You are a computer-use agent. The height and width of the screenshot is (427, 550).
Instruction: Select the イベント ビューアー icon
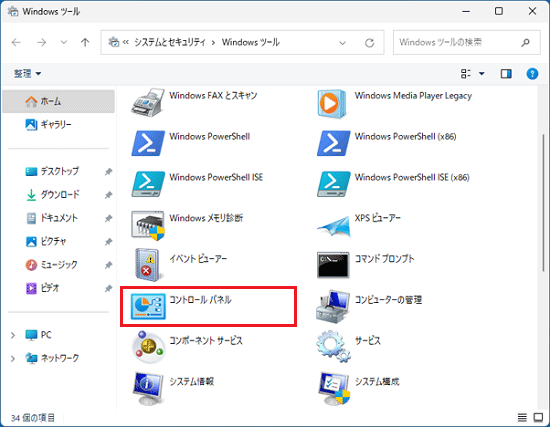click(148, 265)
